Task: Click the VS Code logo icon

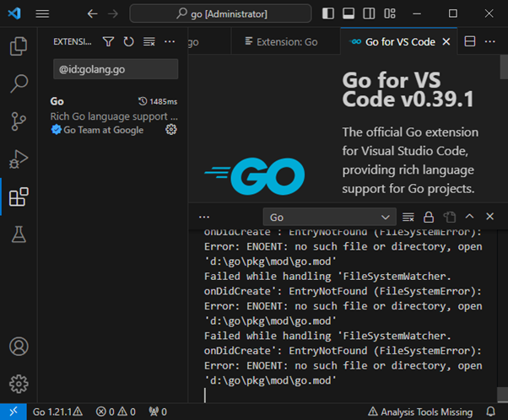Action: click(14, 13)
